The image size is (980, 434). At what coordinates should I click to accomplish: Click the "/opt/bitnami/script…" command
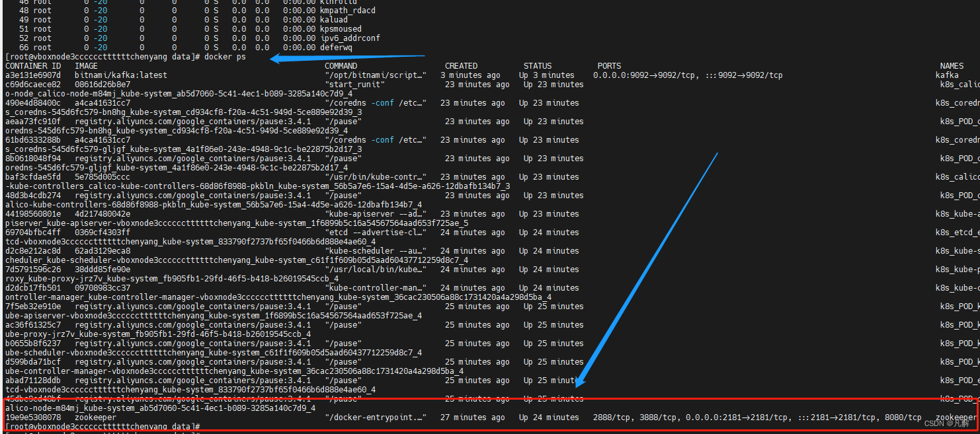376,75
